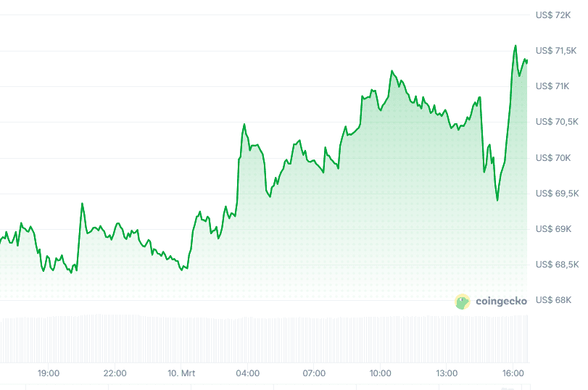Viewport: 588px width, 390px height.
Task: Click the 10:00 time axis marker
Action: pos(381,373)
